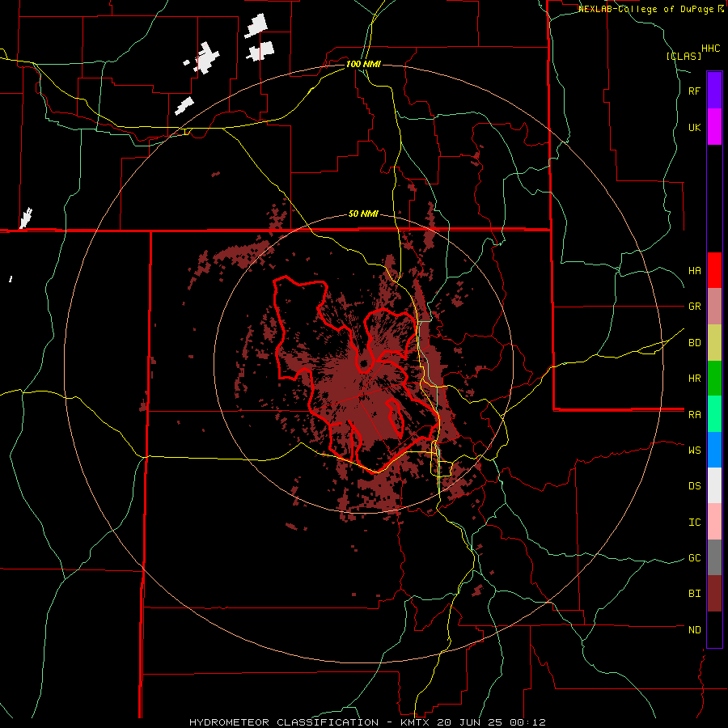728x728 pixels.
Task: Pick the HR green legend swatch
Action: [x=714, y=379]
